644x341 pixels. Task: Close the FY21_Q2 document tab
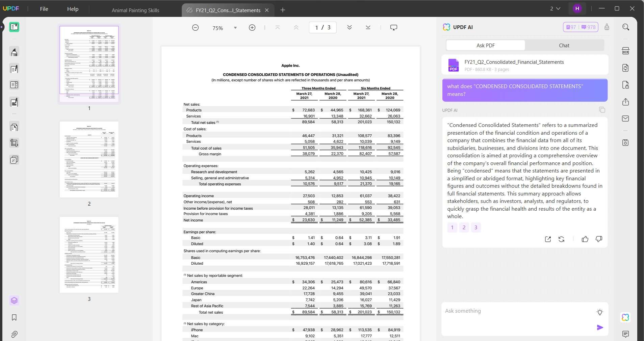[267, 10]
